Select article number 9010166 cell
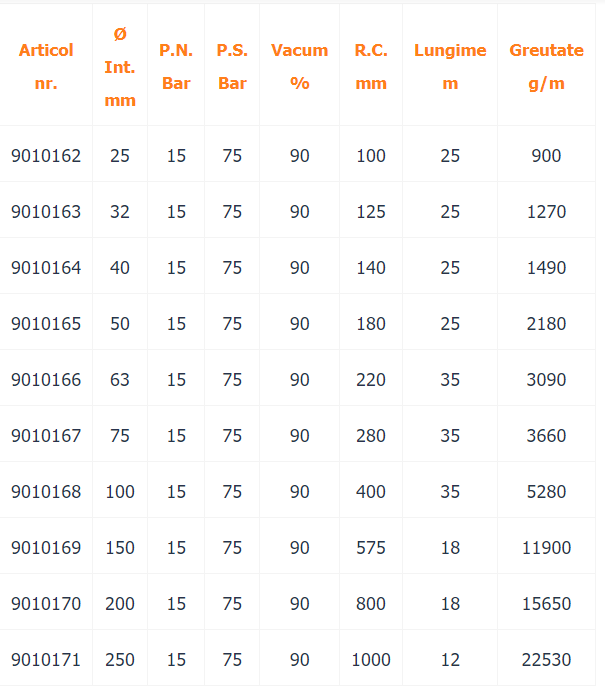The width and height of the screenshot is (605, 693). click(46, 380)
